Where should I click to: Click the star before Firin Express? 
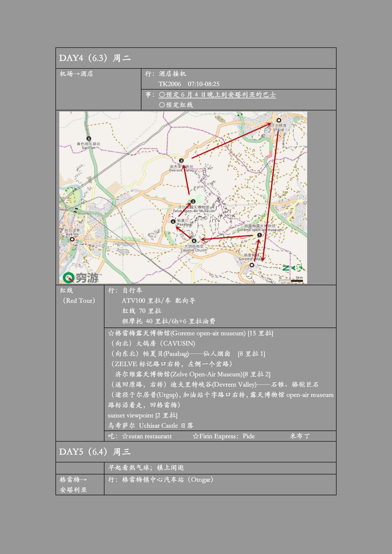click(x=195, y=436)
